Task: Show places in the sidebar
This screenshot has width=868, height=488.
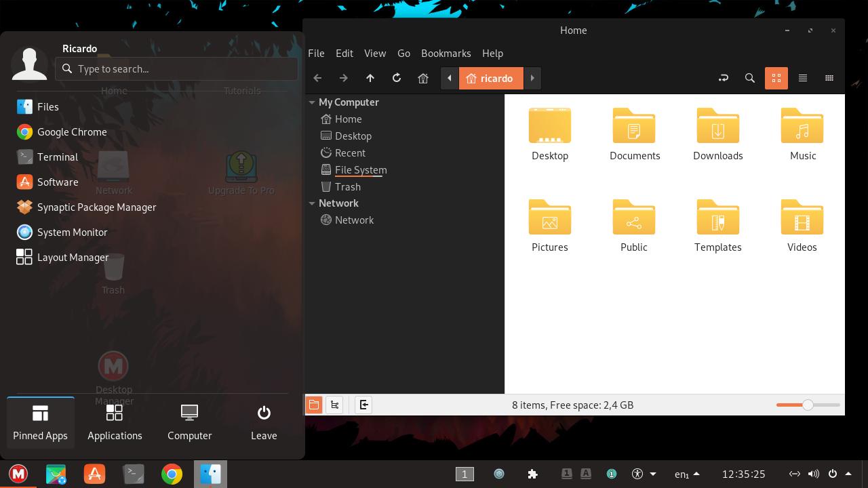Action: [x=314, y=405]
